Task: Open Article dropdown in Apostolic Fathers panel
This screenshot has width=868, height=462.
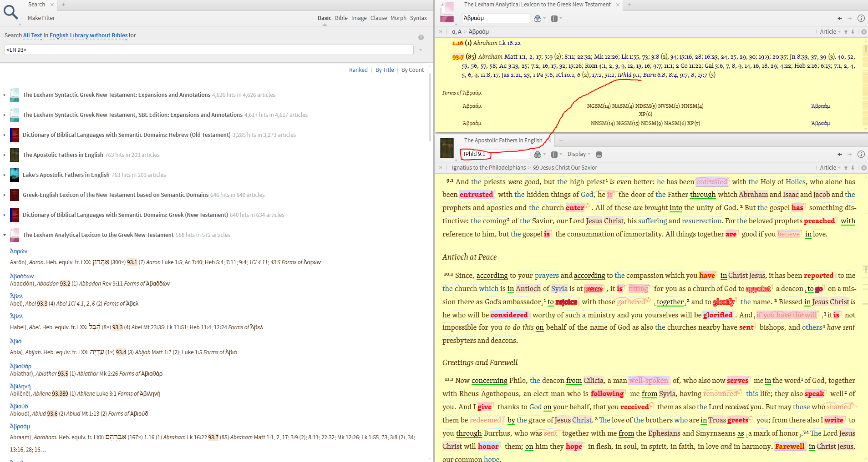Action: pos(830,168)
